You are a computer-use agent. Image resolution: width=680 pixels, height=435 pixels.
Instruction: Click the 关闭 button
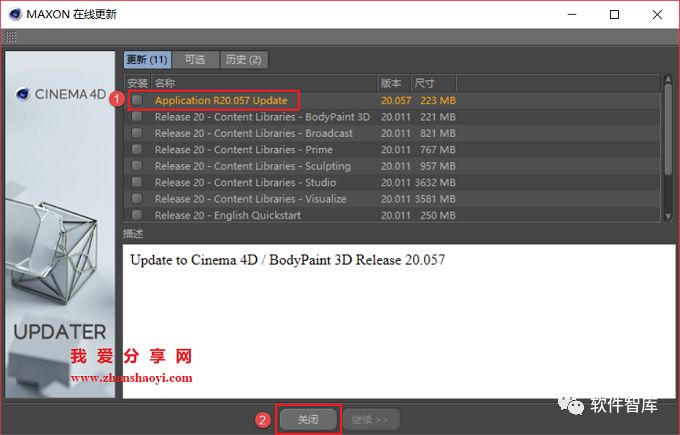308,419
